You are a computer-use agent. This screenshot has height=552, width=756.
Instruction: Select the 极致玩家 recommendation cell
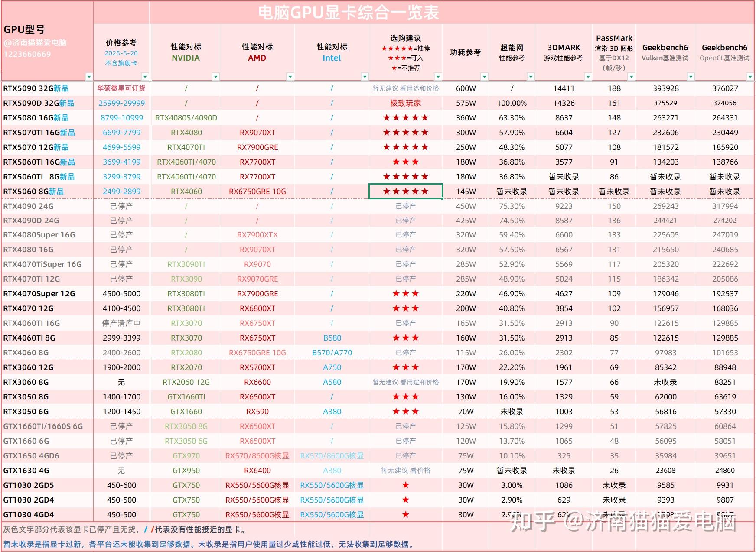click(405, 103)
